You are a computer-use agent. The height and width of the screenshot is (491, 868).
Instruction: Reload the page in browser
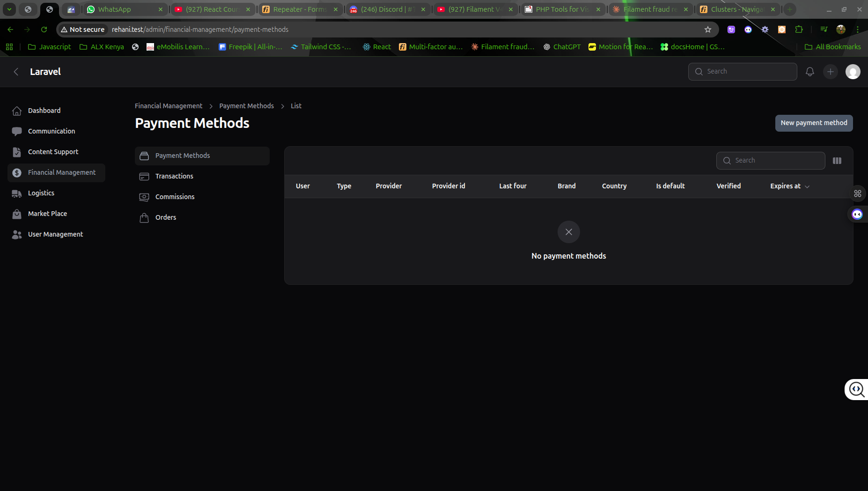(x=44, y=30)
